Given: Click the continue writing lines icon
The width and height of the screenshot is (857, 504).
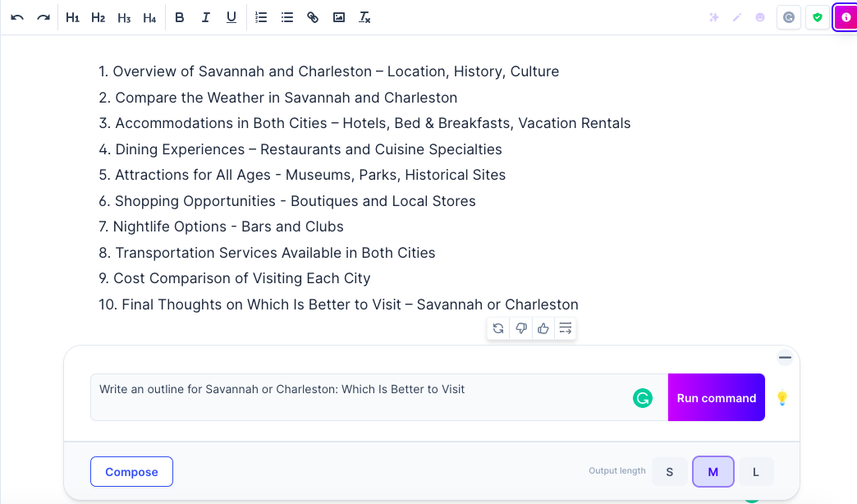Looking at the screenshot, I should click(565, 328).
